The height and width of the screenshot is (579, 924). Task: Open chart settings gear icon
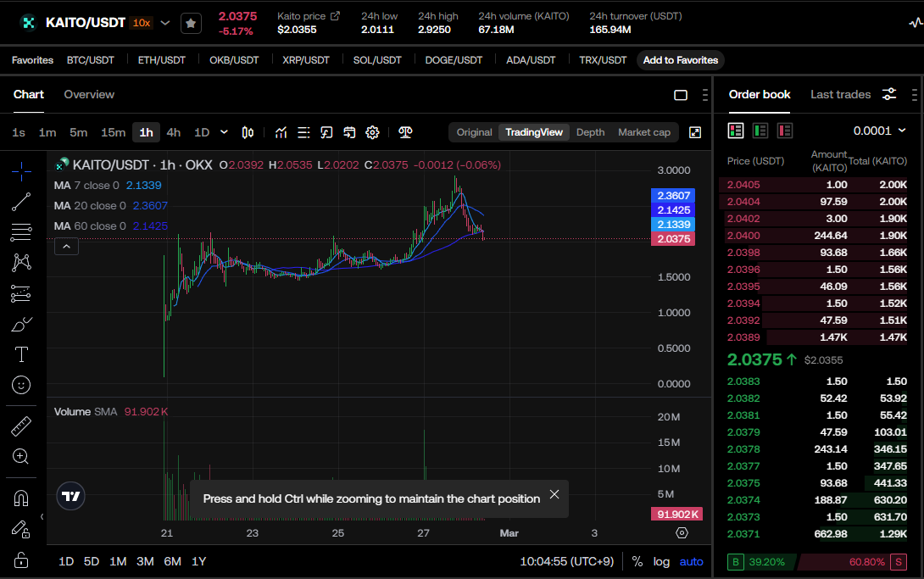[x=372, y=132]
